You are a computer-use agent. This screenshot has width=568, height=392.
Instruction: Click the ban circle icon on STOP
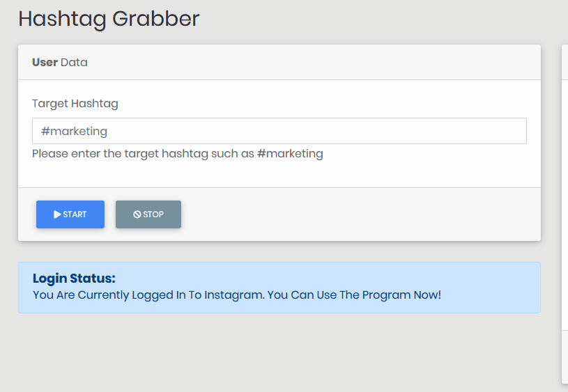click(x=137, y=214)
